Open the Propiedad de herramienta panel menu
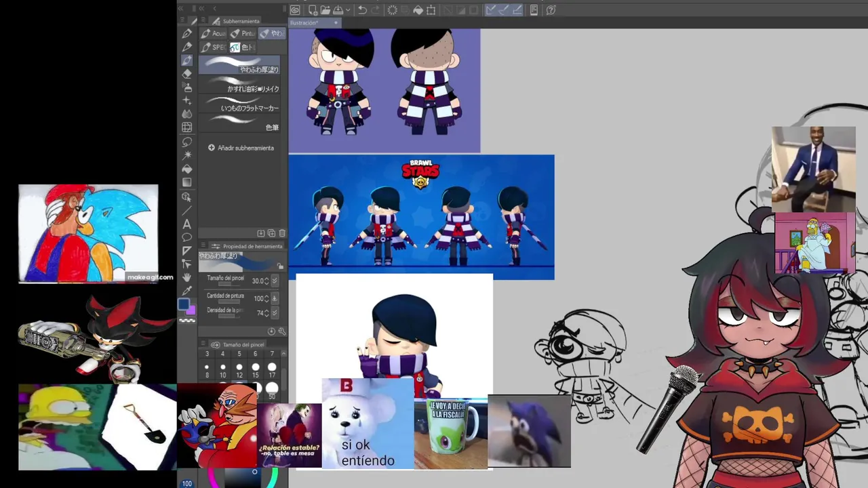 pos(203,245)
